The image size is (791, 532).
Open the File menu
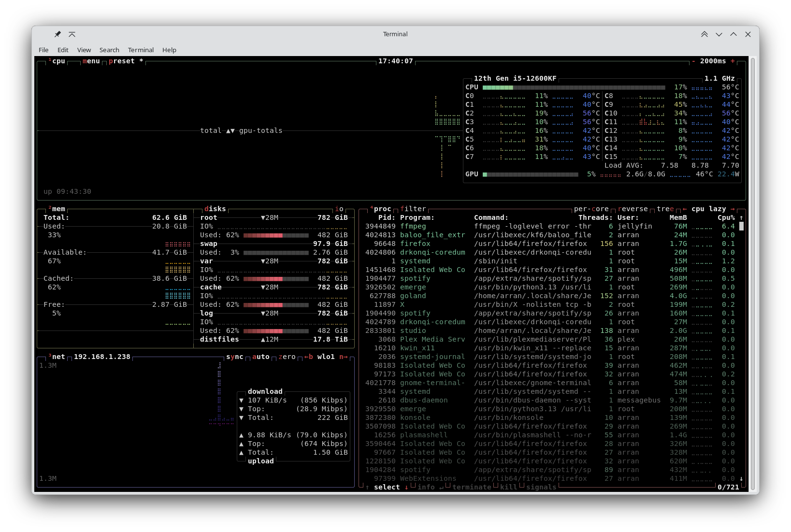coord(43,50)
